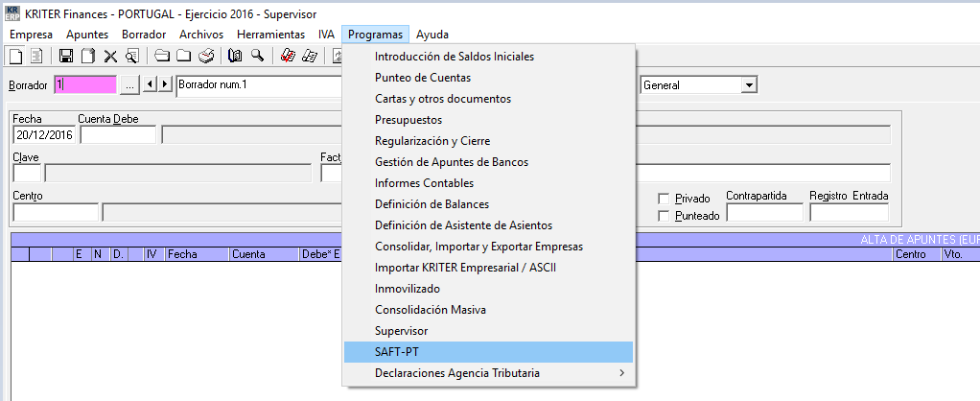
Task: Click the magnifying glass search icon
Action: point(257,56)
